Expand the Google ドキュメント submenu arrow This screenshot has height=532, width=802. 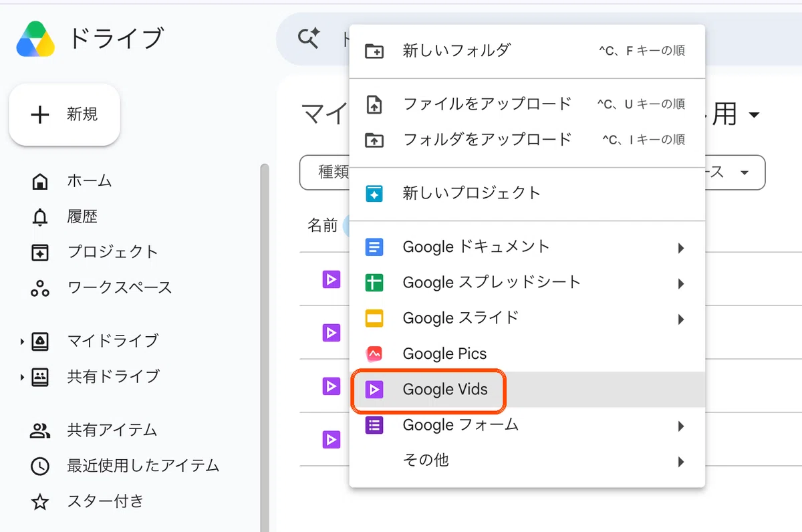click(x=681, y=248)
